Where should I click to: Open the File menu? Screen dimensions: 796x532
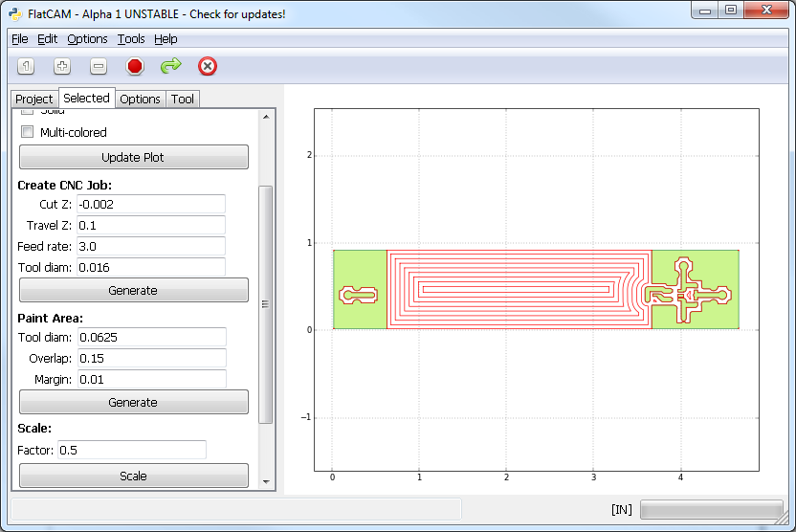pyautogui.click(x=19, y=38)
